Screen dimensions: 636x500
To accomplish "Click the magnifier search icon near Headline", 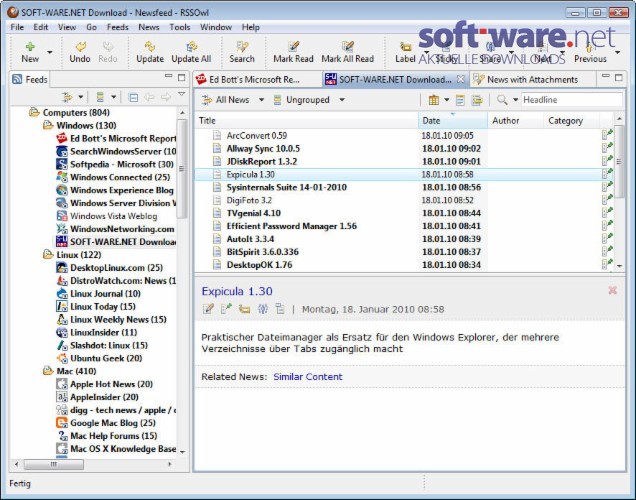I will (x=502, y=100).
